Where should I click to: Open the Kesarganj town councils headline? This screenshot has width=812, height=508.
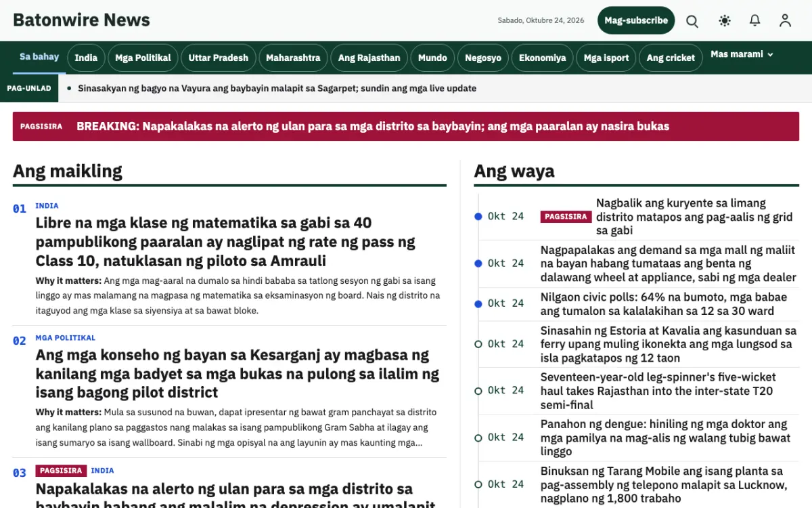point(238,373)
